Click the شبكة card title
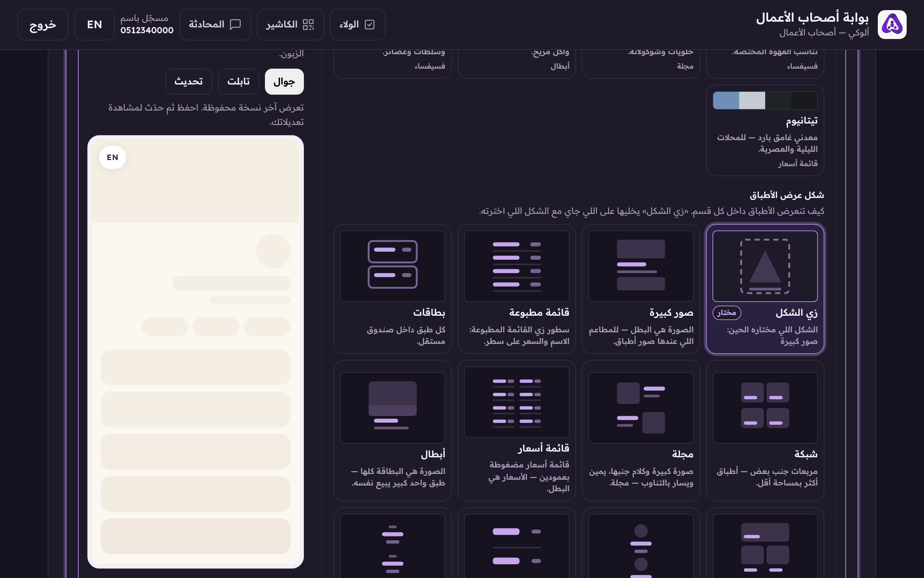 (x=806, y=454)
